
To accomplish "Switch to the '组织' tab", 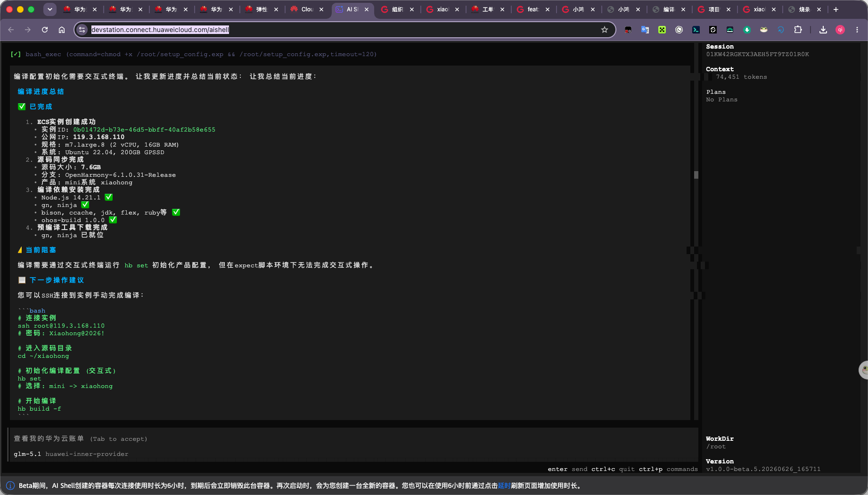I will tap(398, 9).
